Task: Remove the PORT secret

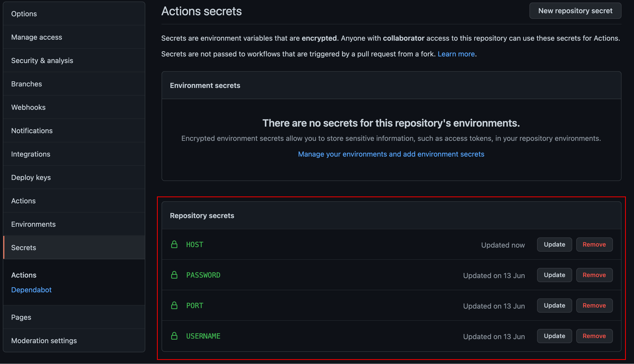Action: click(594, 306)
